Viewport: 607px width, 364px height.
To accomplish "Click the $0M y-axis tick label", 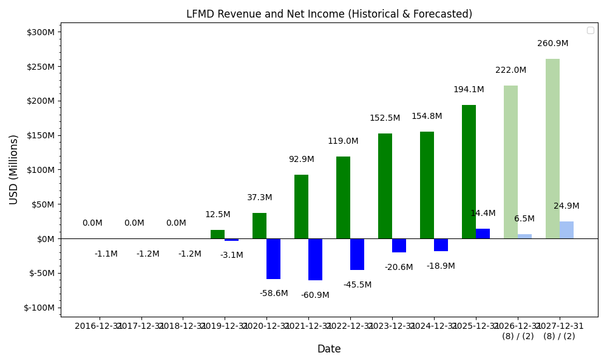I will click(x=46, y=239).
